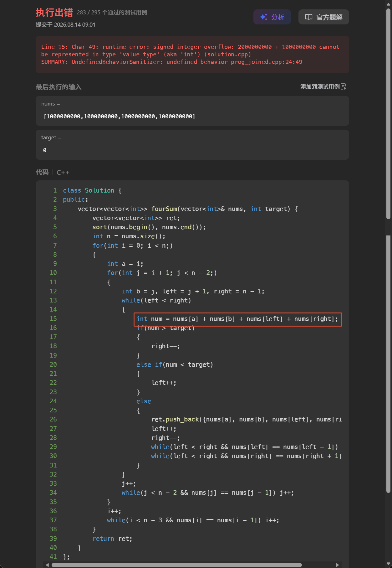Click line 29 while nums[left] duplicate check
This screenshot has width=392, height=568.
tap(244, 447)
